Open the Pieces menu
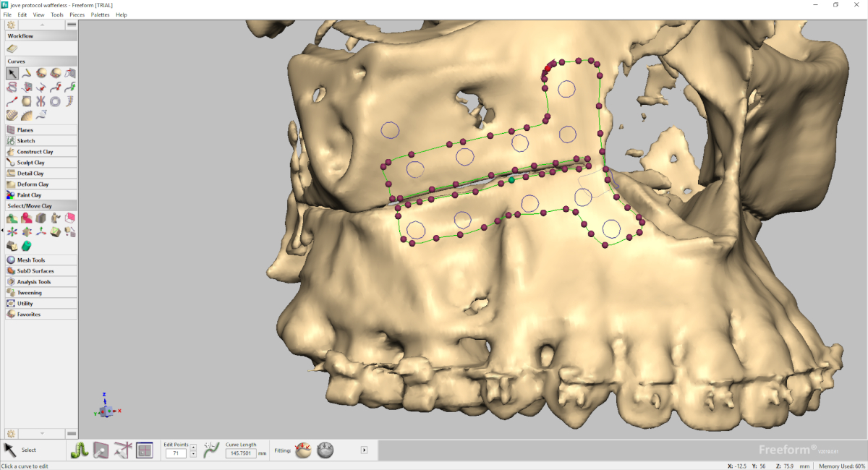Screen dimensions: 868x470 [x=77, y=14]
